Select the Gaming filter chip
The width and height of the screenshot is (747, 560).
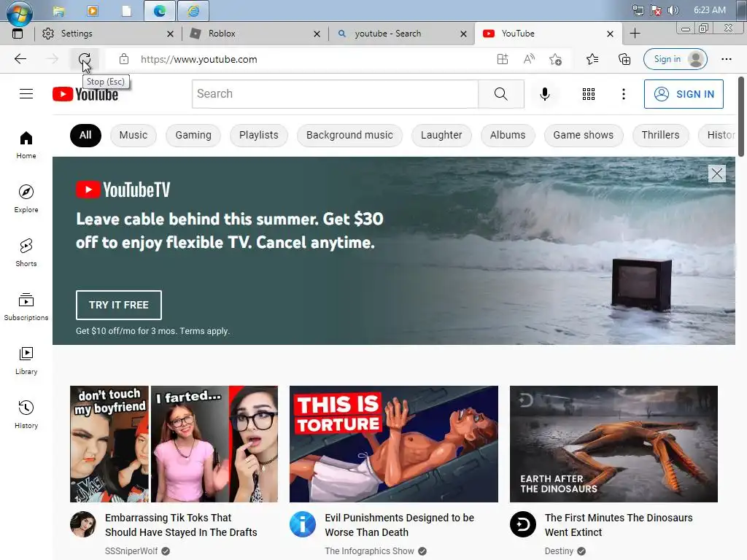(193, 135)
